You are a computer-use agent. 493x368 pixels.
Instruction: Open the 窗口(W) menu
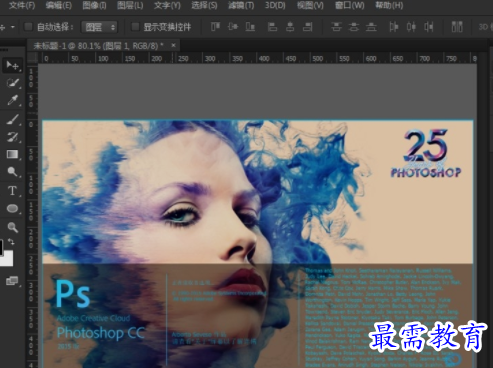click(x=349, y=6)
